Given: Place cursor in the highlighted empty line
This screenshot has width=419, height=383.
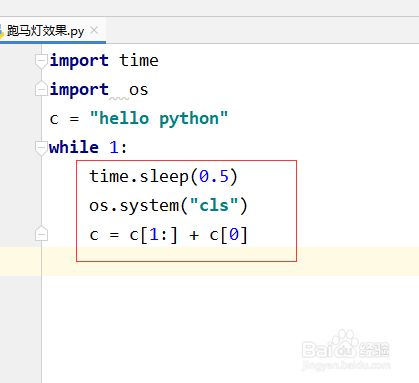Looking at the screenshot, I should pos(209,261).
